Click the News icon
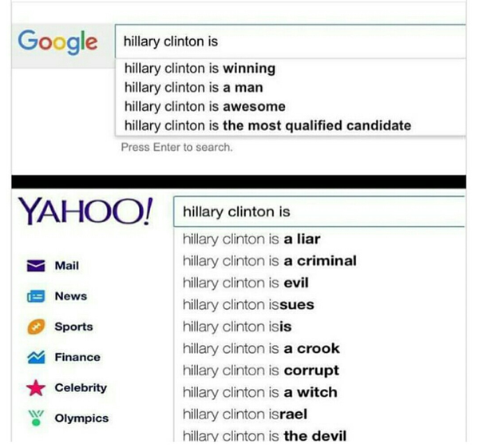Image resolution: width=479 pixels, height=448 pixels. click(x=34, y=296)
